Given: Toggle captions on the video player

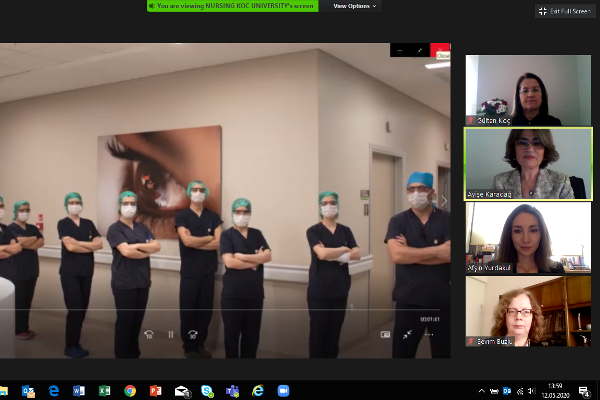Looking at the screenshot, I should (x=385, y=335).
